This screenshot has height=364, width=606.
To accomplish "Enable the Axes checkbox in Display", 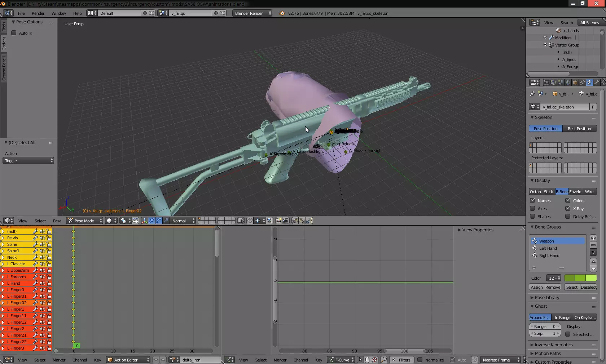I will click(532, 208).
